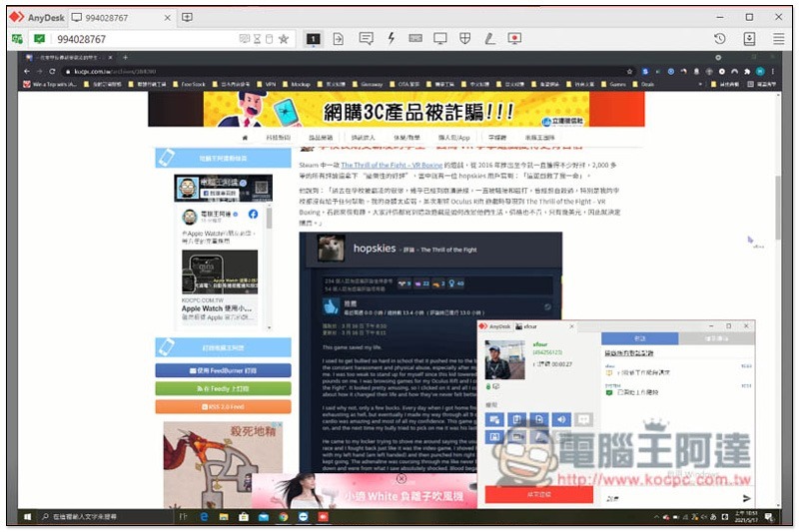This screenshot has height=532, width=799.
Task: Reload the remote Chrome page
Action: point(52,71)
